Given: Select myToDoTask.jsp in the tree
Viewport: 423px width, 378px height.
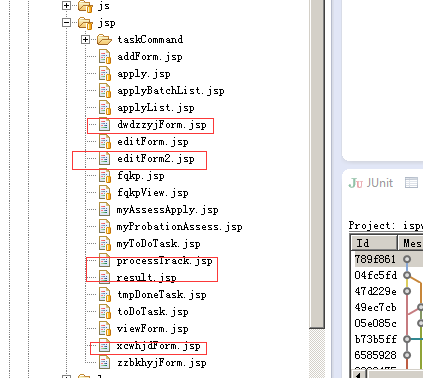Looking at the screenshot, I should coord(158,244).
